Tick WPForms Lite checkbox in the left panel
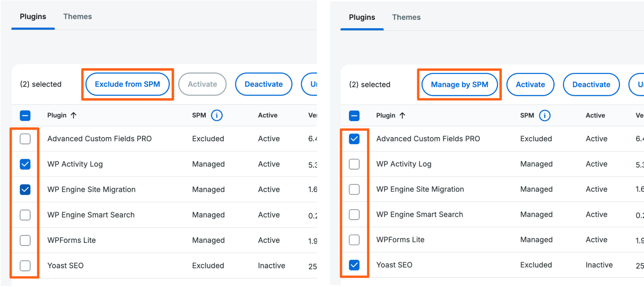Image resolution: width=644 pixels, height=287 pixels. [25, 240]
